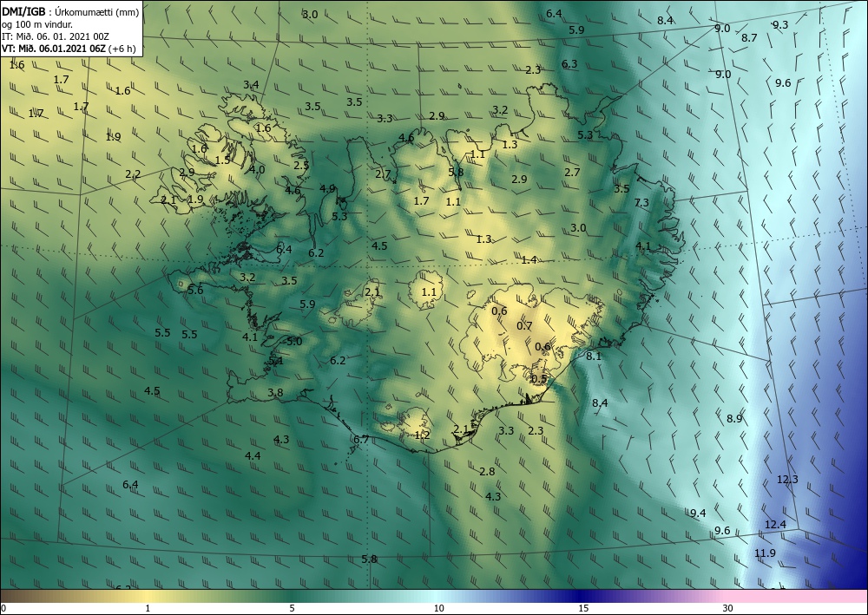The width and height of the screenshot is (868, 615).
Task: Click the 12.3 precipitation value
Action: pyautogui.click(x=787, y=480)
